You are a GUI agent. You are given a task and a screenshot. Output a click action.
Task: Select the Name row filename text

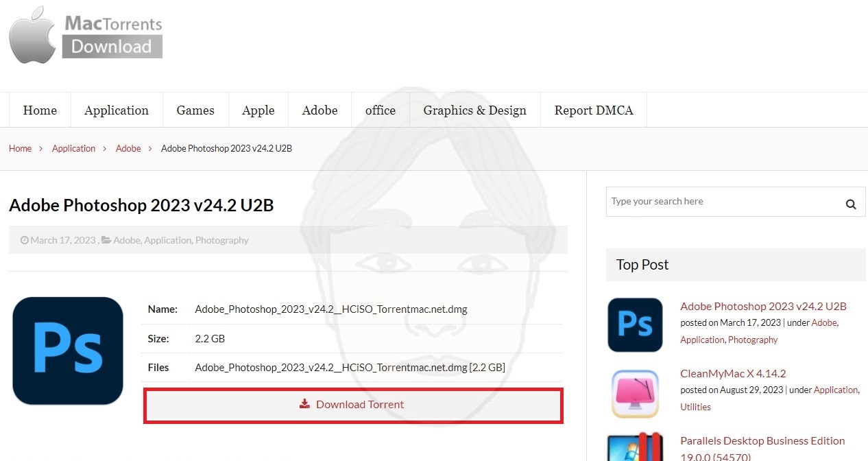tap(331, 309)
